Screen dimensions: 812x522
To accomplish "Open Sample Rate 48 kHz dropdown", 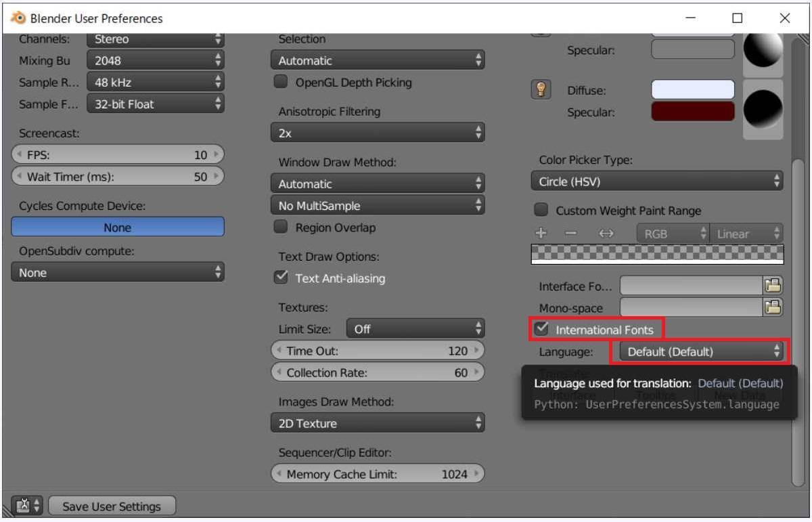I will pos(156,82).
